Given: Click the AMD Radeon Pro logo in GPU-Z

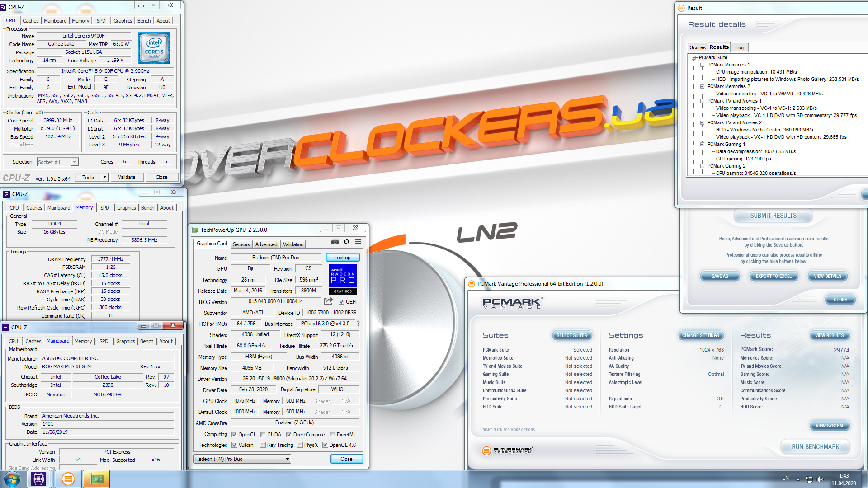Looking at the screenshot, I should click(x=343, y=279).
